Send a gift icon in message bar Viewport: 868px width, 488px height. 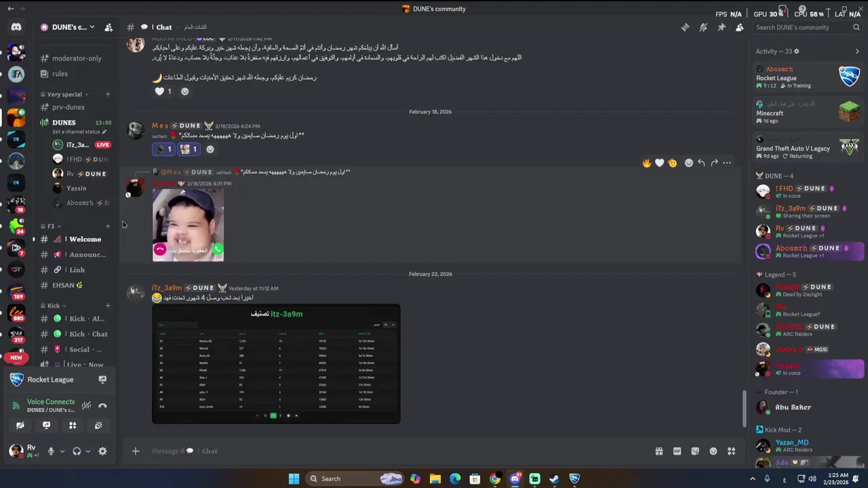[x=658, y=451]
